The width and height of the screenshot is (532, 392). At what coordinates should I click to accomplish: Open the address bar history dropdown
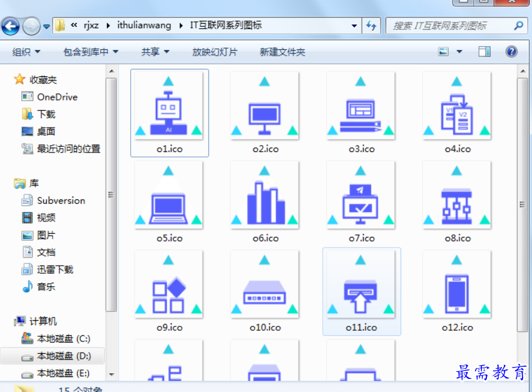pyautogui.click(x=354, y=26)
